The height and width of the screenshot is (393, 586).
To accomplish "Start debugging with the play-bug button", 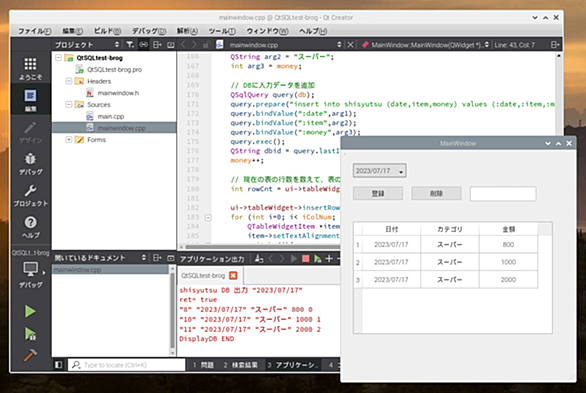I will [30, 334].
